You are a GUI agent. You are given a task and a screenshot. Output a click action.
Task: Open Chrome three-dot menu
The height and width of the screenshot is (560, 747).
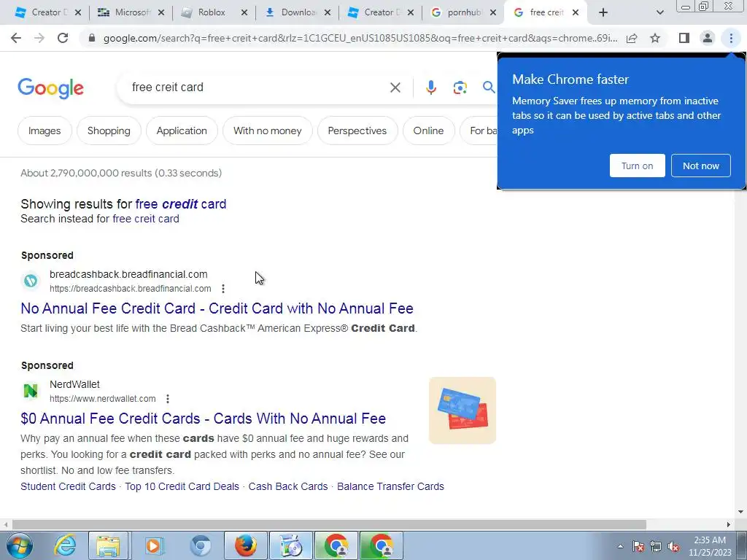(x=731, y=38)
